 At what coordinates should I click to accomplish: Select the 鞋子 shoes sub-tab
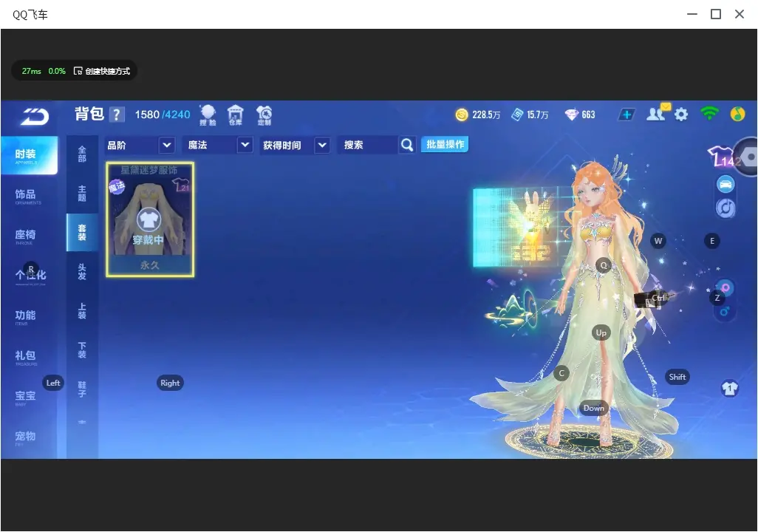point(82,389)
